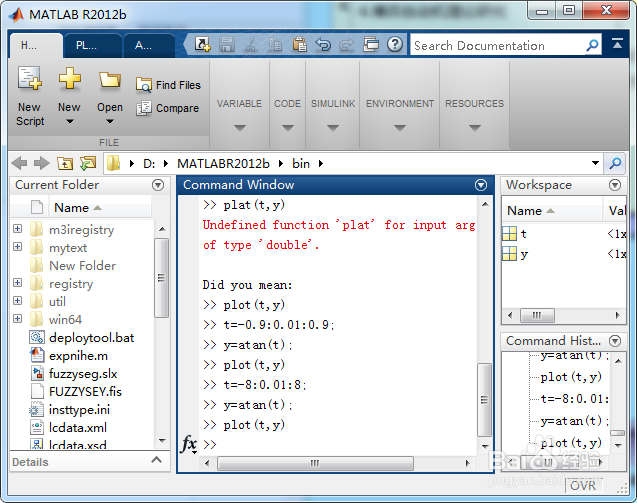Click the Up one level folder icon
This screenshot has height=503, width=637.
click(x=65, y=163)
